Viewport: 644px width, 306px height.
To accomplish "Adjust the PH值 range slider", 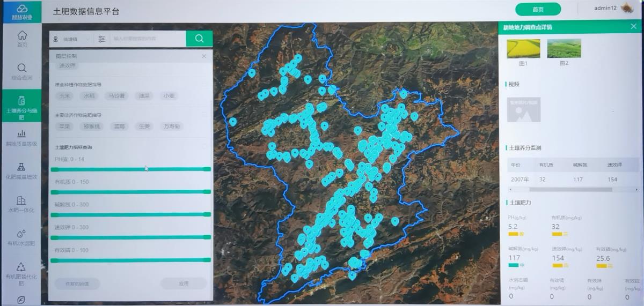I will pos(130,169).
